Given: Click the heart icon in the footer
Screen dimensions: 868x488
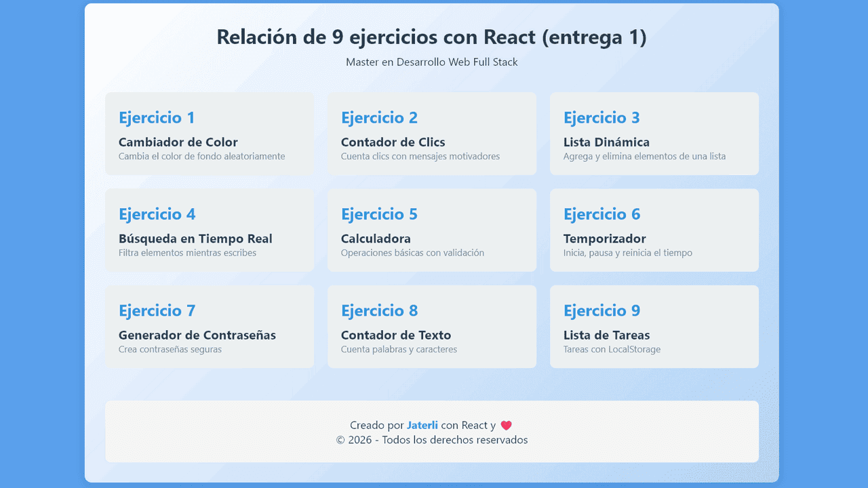Looking at the screenshot, I should tap(506, 425).
